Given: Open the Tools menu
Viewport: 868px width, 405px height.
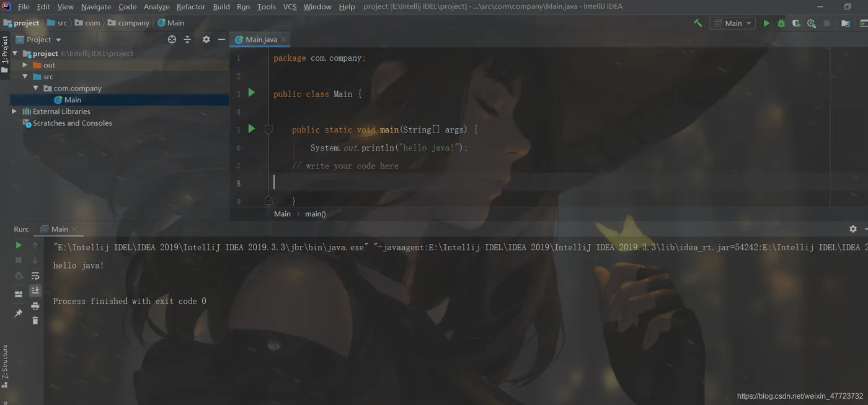Looking at the screenshot, I should pyautogui.click(x=267, y=6).
